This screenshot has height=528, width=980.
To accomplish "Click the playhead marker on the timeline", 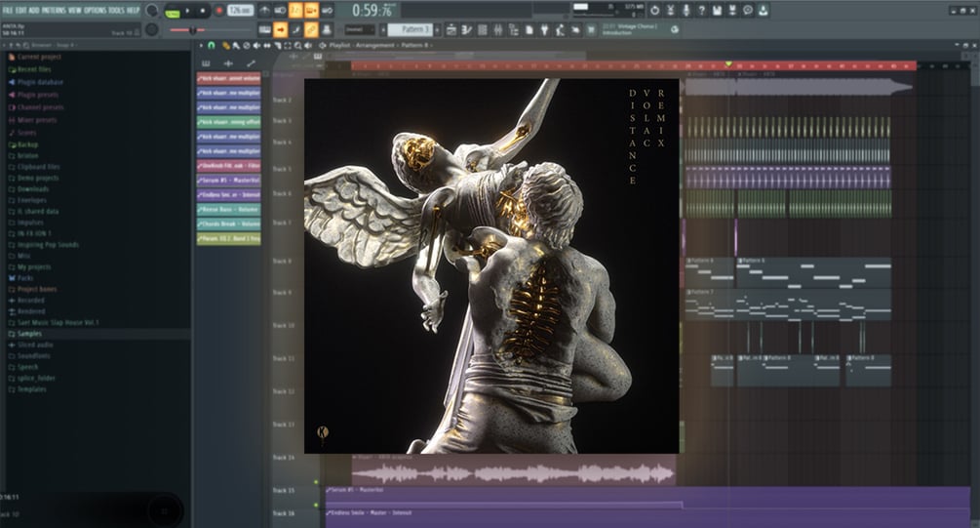I will 728,64.
